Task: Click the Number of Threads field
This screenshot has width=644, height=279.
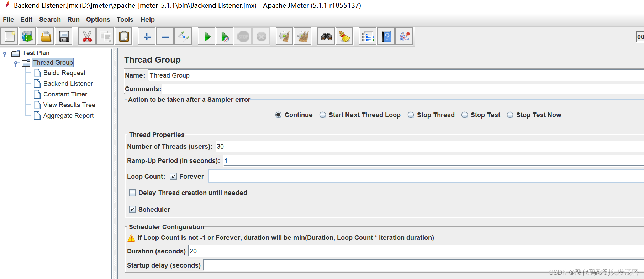Action: (x=430, y=147)
